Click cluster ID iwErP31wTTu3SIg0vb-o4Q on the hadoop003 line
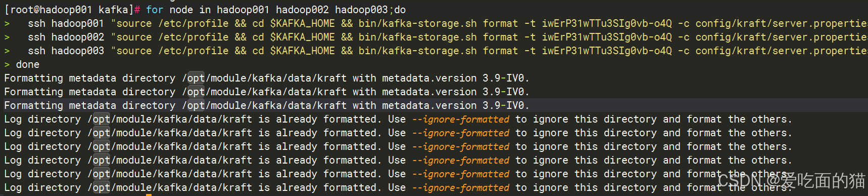 [x=607, y=51]
